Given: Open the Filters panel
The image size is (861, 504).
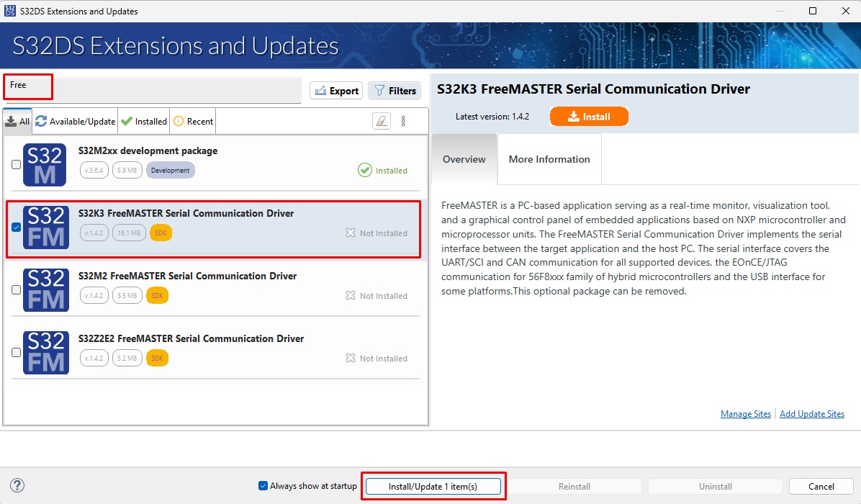Looking at the screenshot, I should pyautogui.click(x=395, y=91).
